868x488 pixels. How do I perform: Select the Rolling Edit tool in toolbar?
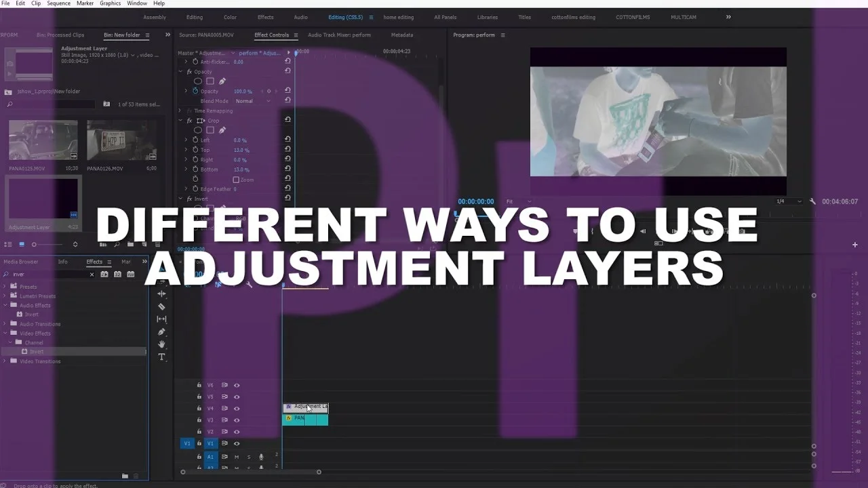[161, 294]
